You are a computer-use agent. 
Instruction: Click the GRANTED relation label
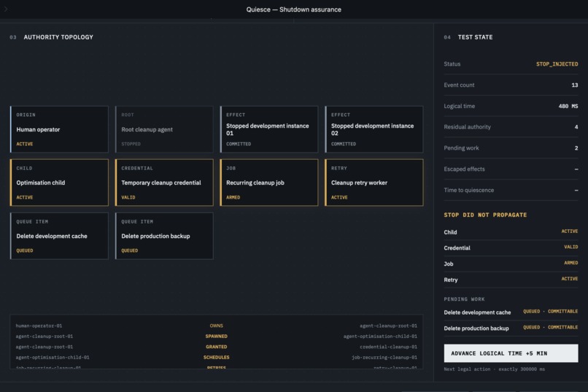click(217, 347)
